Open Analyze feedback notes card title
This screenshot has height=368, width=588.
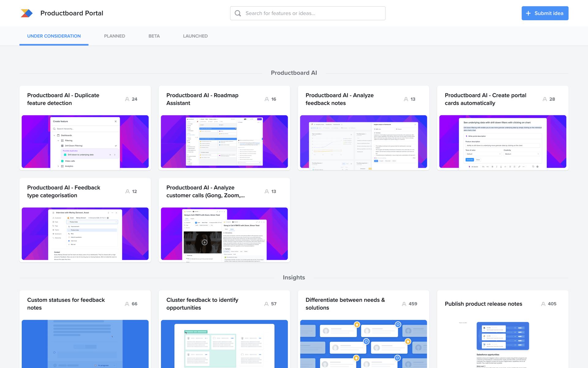(x=340, y=99)
